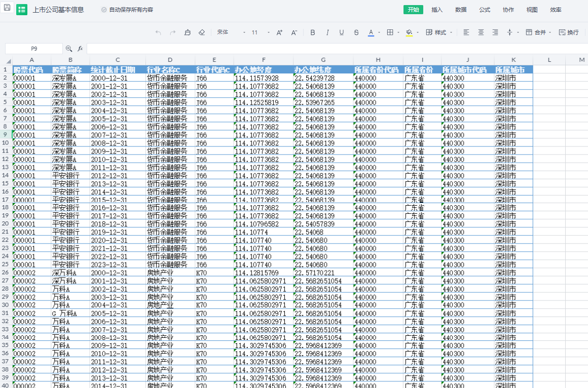
Task: Click the eraser clear-format icon
Action: (202, 32)
